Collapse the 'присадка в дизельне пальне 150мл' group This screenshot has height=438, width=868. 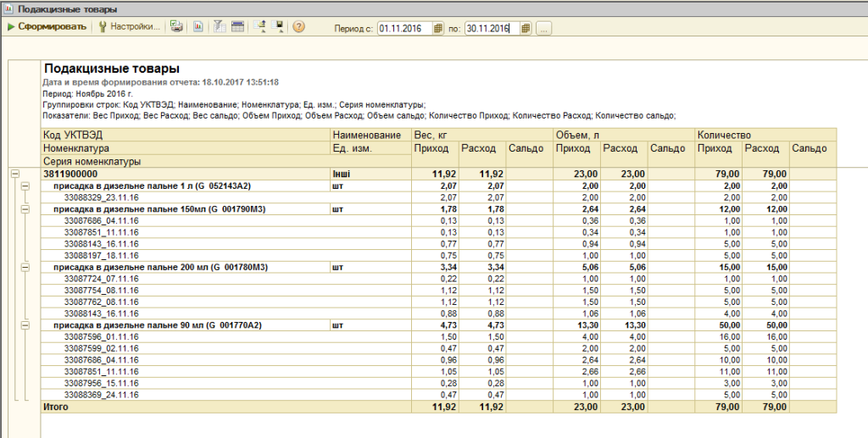click(25, 208)
